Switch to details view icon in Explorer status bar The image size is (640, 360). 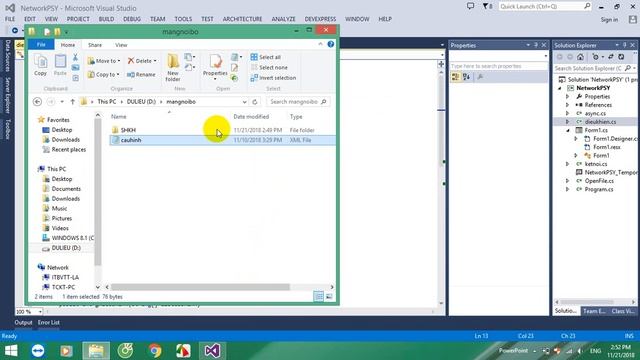(x=318, y=297)
